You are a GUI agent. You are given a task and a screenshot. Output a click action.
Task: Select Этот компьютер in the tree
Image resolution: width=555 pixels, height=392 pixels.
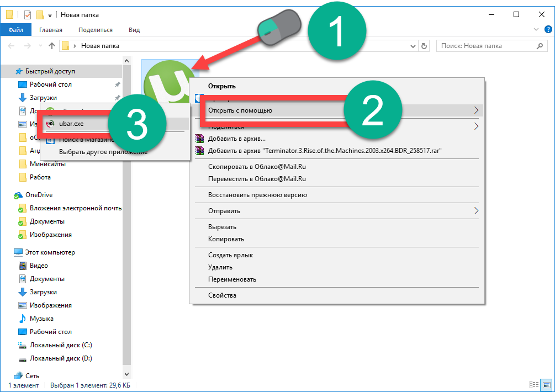point(50,252)
